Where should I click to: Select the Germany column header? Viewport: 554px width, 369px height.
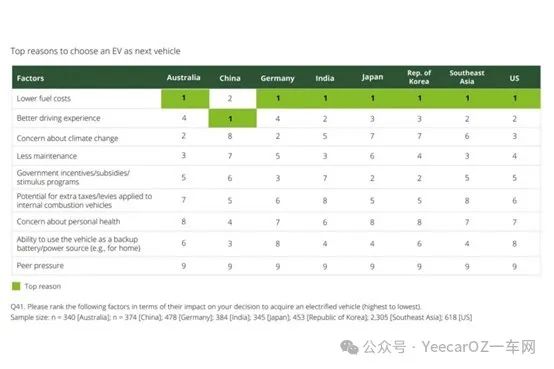click(x=277, y=78)
